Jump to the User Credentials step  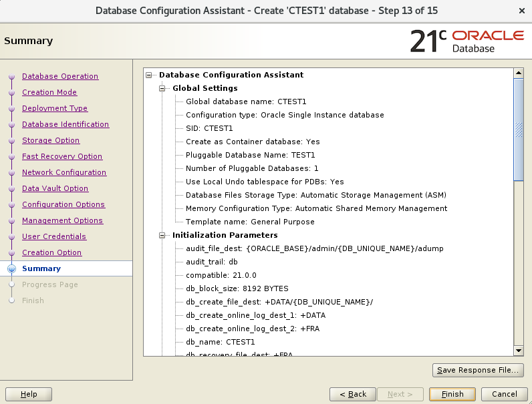tap(54, 236)
